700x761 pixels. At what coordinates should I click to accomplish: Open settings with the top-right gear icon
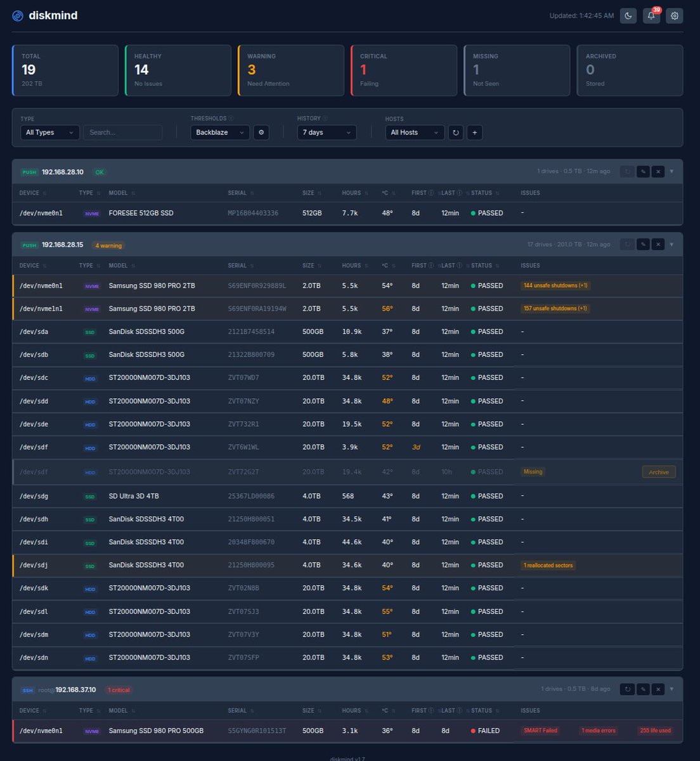[x=675, y=16]
